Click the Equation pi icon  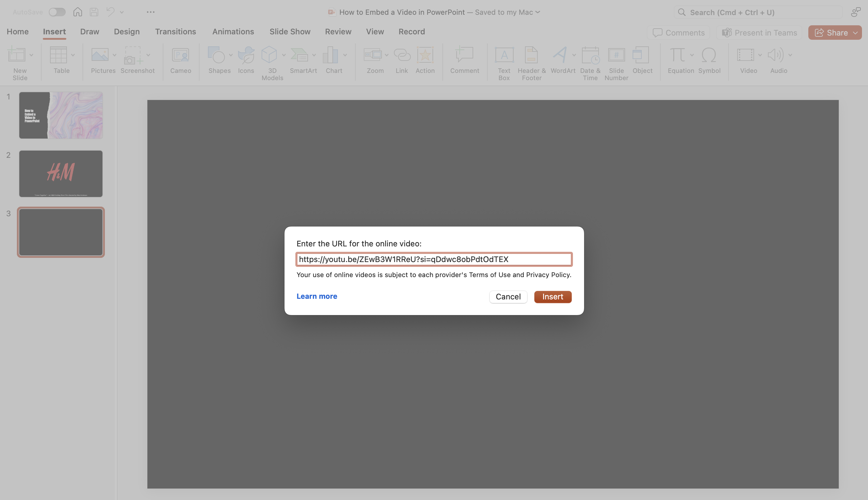pos(677,55)
